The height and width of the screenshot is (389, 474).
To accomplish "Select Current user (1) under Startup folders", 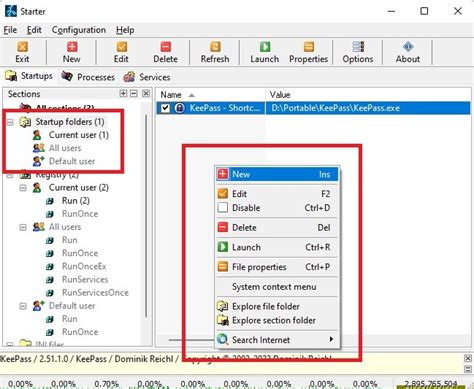I will (79, 135).
